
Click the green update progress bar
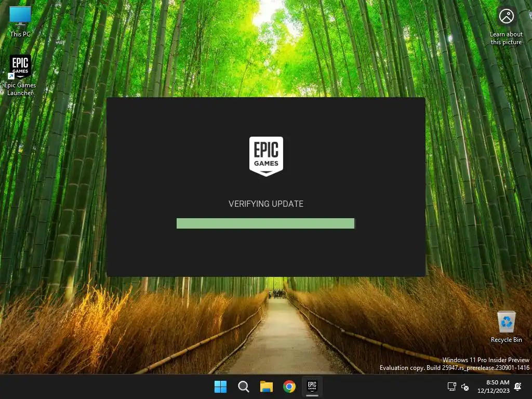(265, 223)
